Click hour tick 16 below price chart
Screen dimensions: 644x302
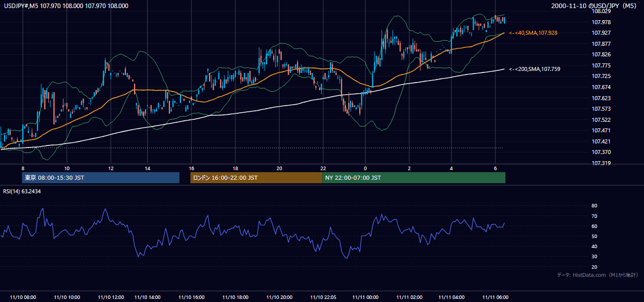pos(191,168)
